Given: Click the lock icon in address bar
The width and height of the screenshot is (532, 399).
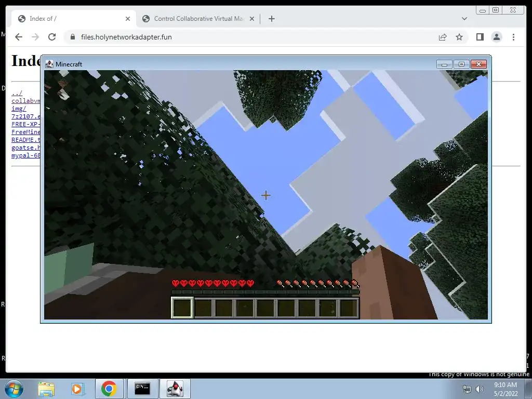Looking at the screenshot, I should click(73, 37).
